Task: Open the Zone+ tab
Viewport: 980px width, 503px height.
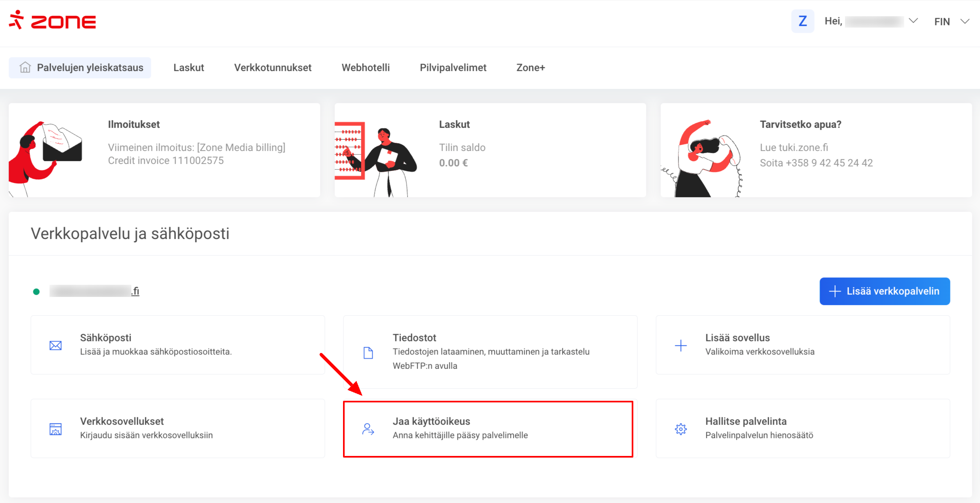Action: [530, 68]
